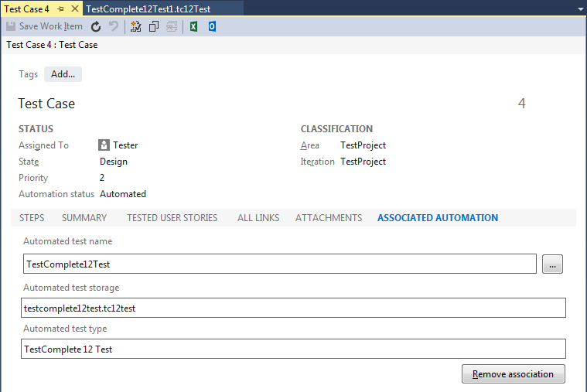Browse for automated test with ellipsis button
587x392 pixels.
click(552, 264)
